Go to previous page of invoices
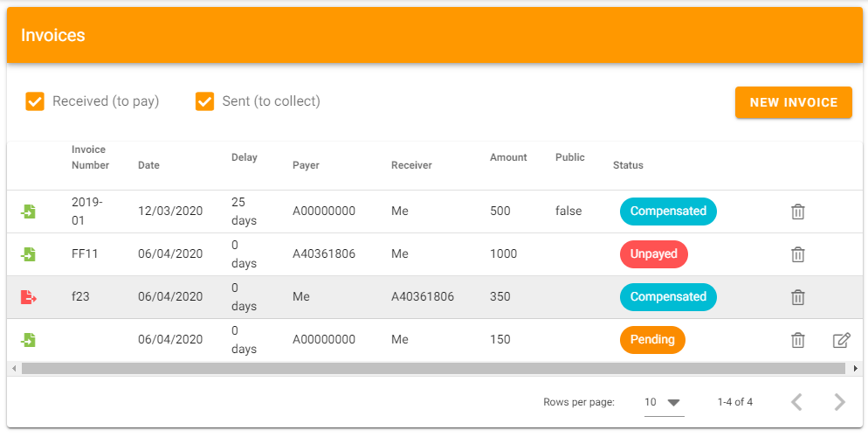The width and height of the screenshot is (868, 437). coord(796,402)
